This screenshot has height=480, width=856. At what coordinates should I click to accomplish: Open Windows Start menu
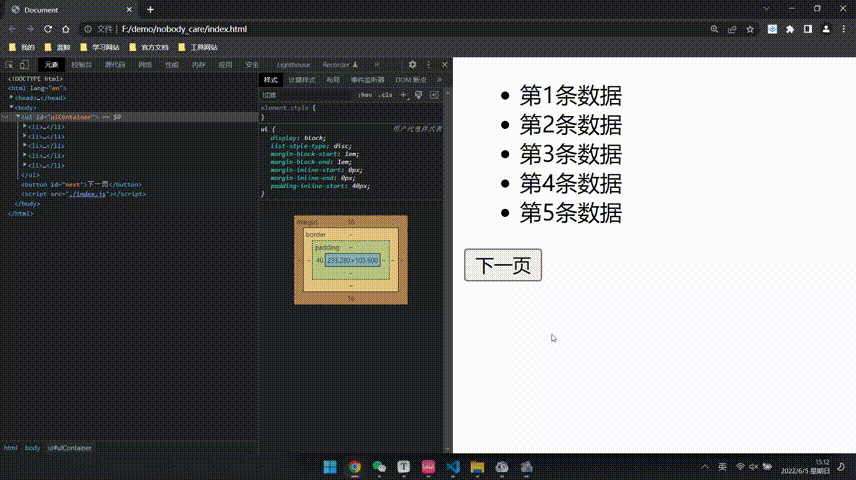click(330, 467)
